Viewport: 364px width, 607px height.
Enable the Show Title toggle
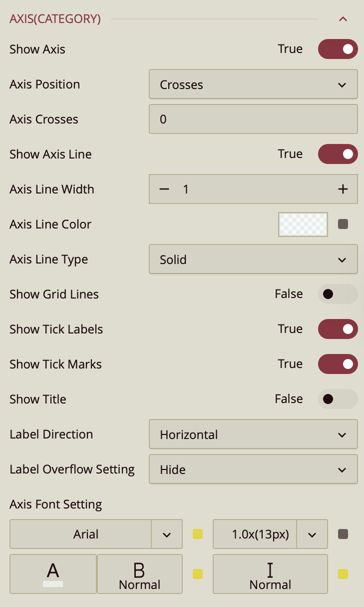pos(338,399)
